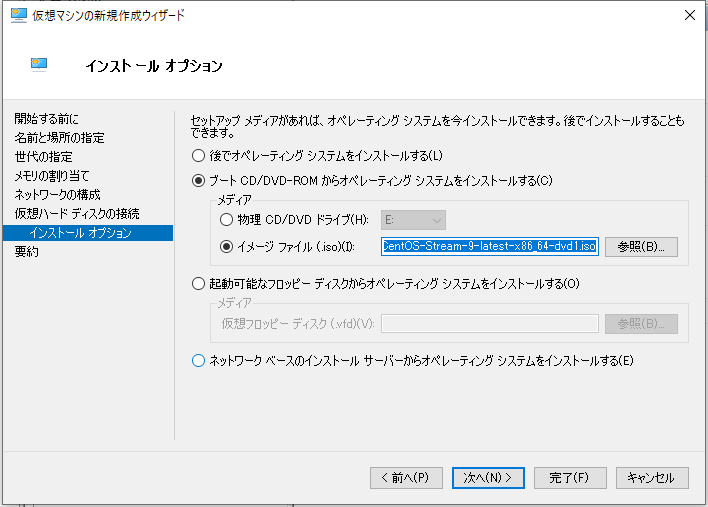This screenshot has height=507, width=708.
Task: Choose 物理 CD/DVD ドライブ radio option
Action: (x=227, y=220)
